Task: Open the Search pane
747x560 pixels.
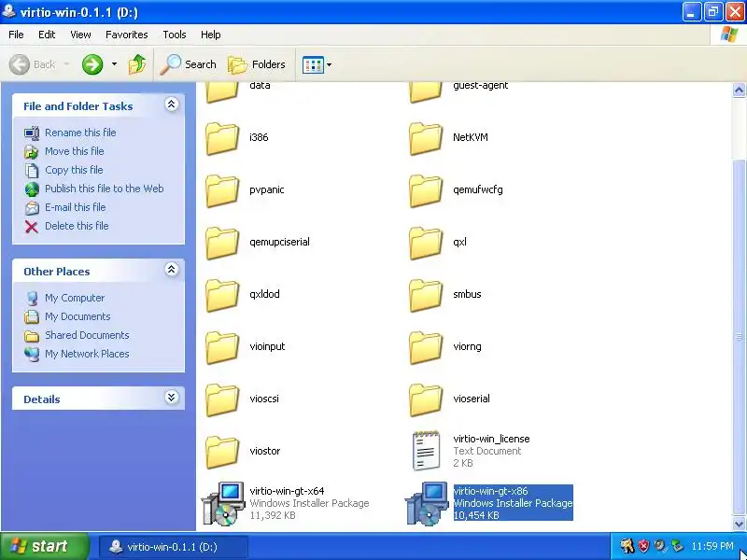Action: (188, 64)
